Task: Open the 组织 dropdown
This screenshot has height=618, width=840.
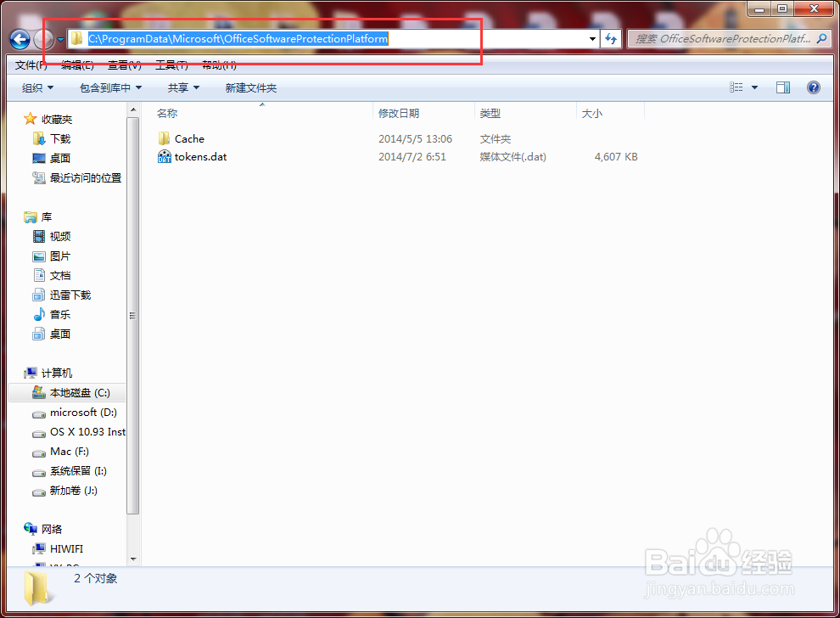Action: tap(37, 88)
